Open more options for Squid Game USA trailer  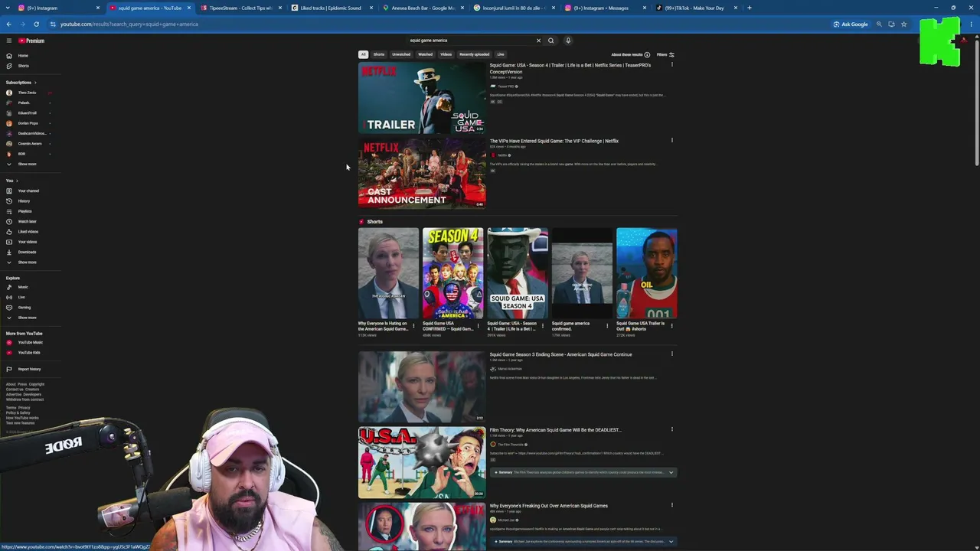pos(672,65)
